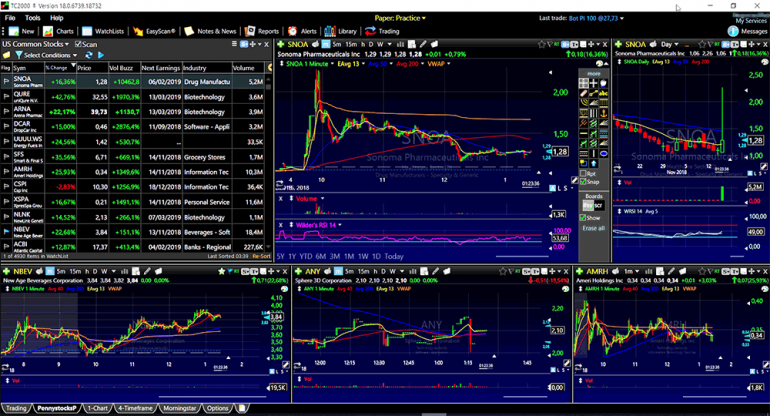
Task: Toggle the flag for ARNA row
Action: tap(6, 111)
